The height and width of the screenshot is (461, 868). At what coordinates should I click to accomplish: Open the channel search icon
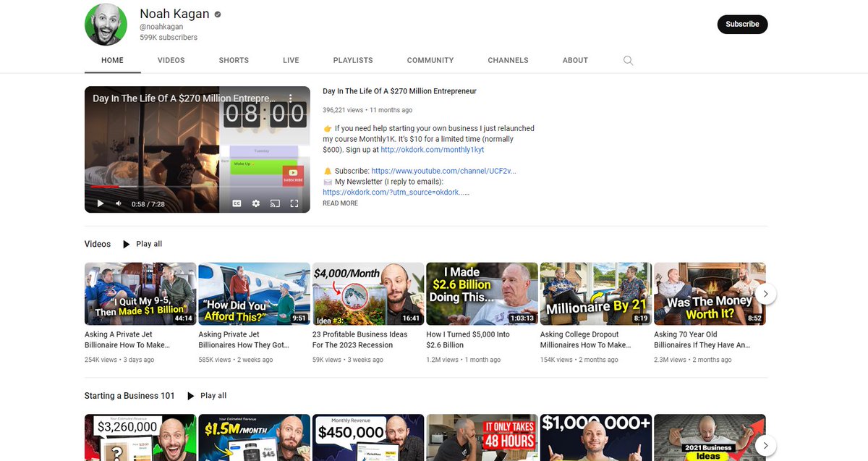(628, 60)
